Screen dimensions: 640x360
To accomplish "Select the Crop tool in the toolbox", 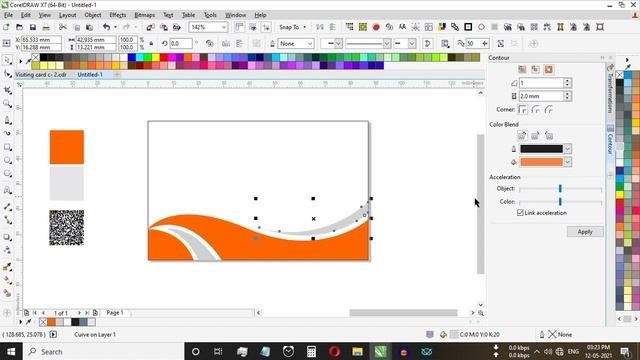I will tap(7, 90).
